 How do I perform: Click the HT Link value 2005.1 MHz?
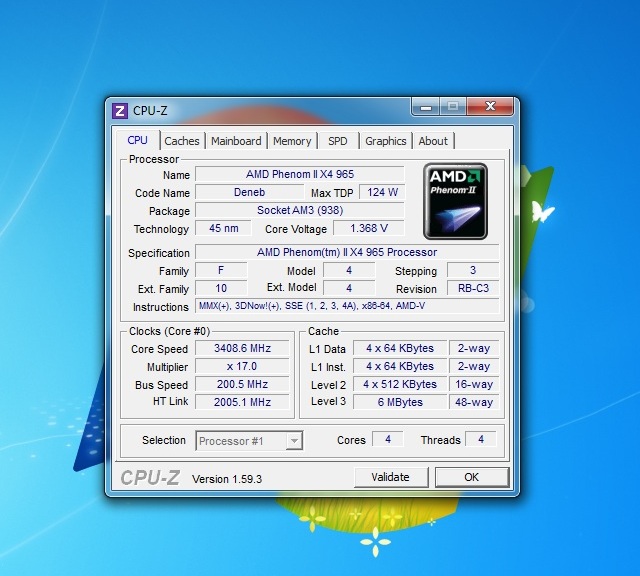pos(242,402)
